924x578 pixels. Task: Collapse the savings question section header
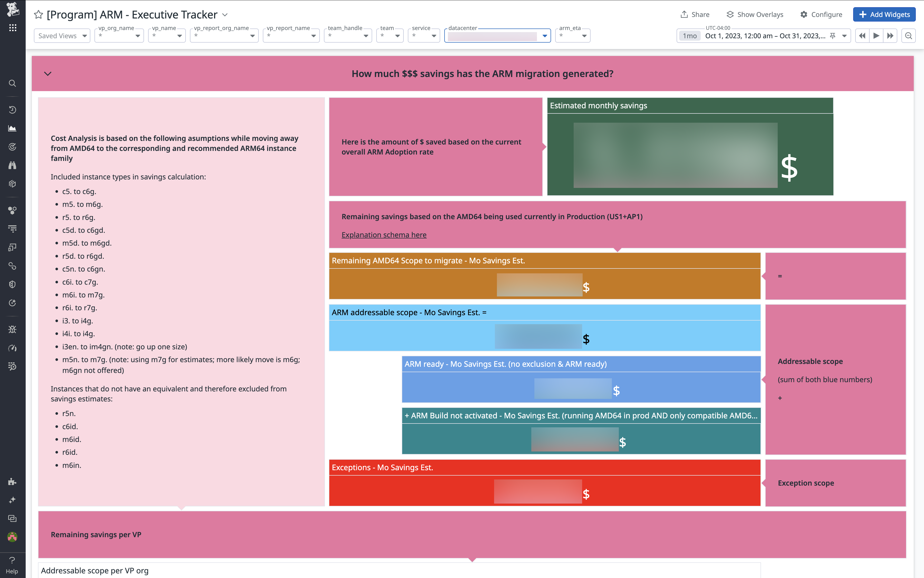47,73
